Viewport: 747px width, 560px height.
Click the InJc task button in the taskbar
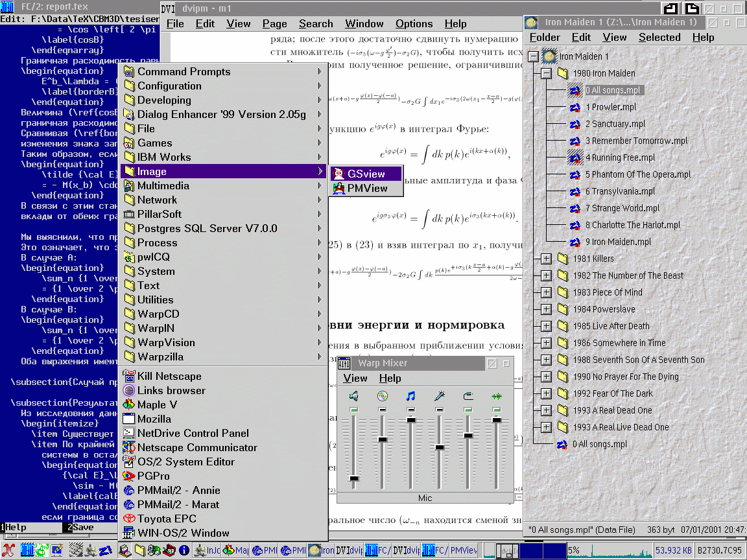pyautogui.click(x=207, y=550)
